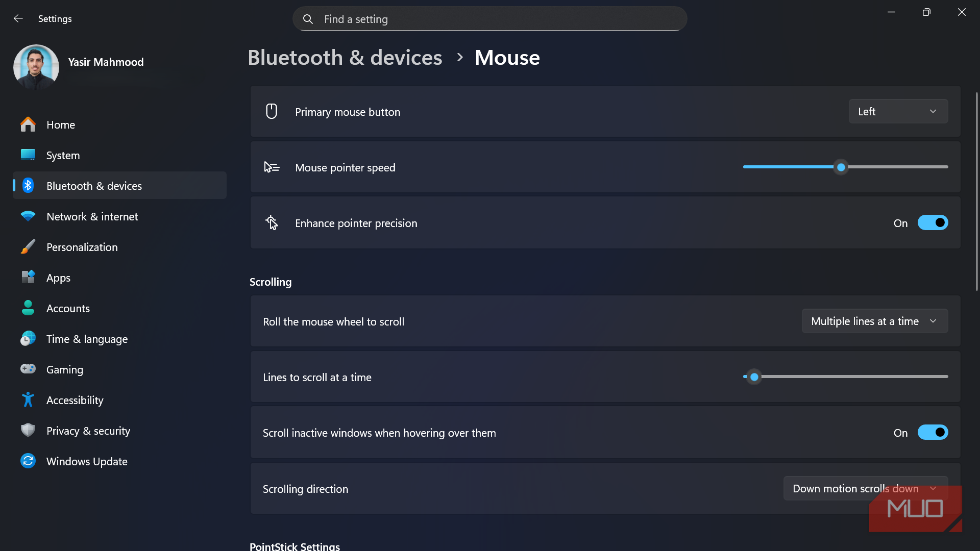
Task: Open the Windows Update sync icon
Action: pyautogui.click(x=28, y=461)
